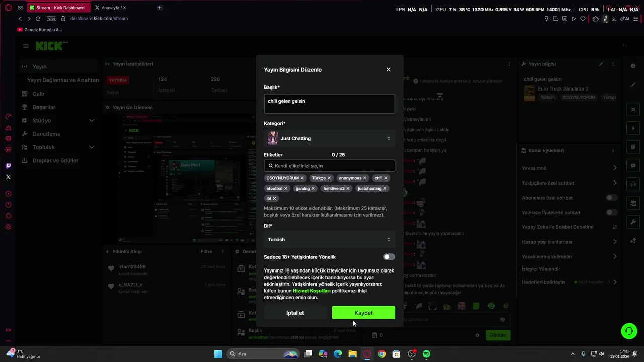Open Google Chrome from the taskbar
Viewport: 644px width, 362px height.
[x=382, y=354]
